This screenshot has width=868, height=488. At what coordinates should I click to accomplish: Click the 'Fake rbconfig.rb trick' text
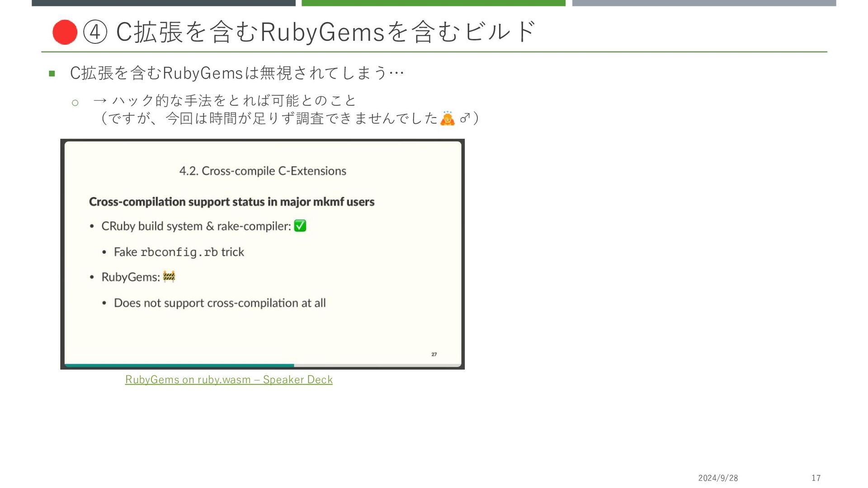pos(179,252)
